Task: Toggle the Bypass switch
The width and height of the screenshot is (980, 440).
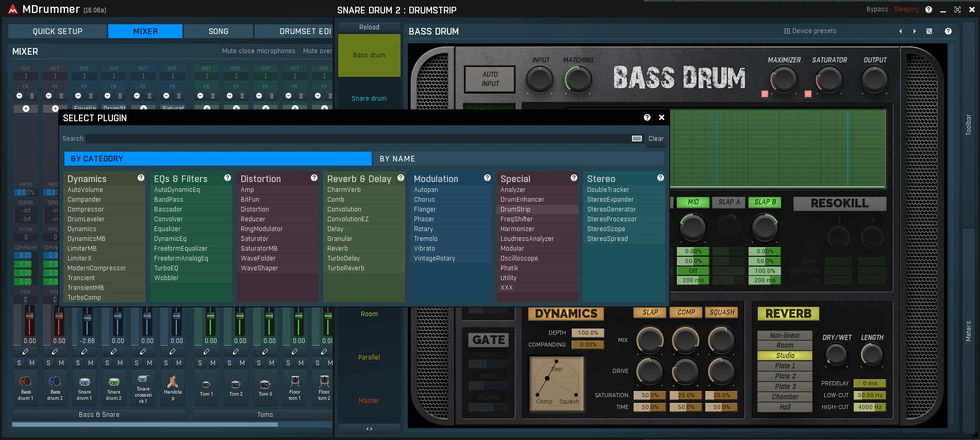Action: coord(877,9)
